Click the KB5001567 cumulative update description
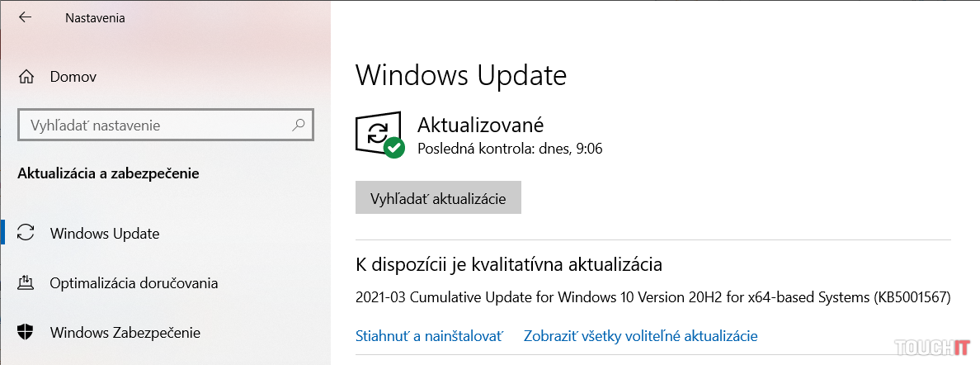The image size is (980, 365). [x=653, y=297]
